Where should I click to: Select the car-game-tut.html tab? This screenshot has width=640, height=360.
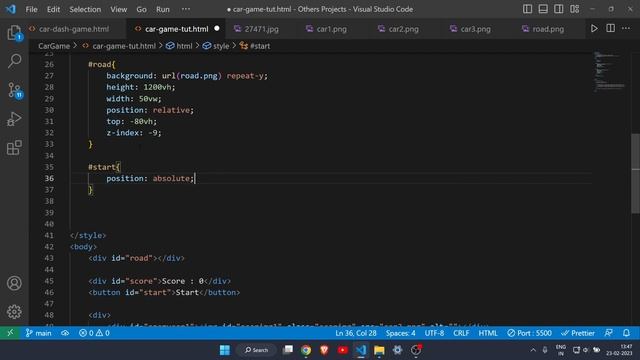[176, 29]
